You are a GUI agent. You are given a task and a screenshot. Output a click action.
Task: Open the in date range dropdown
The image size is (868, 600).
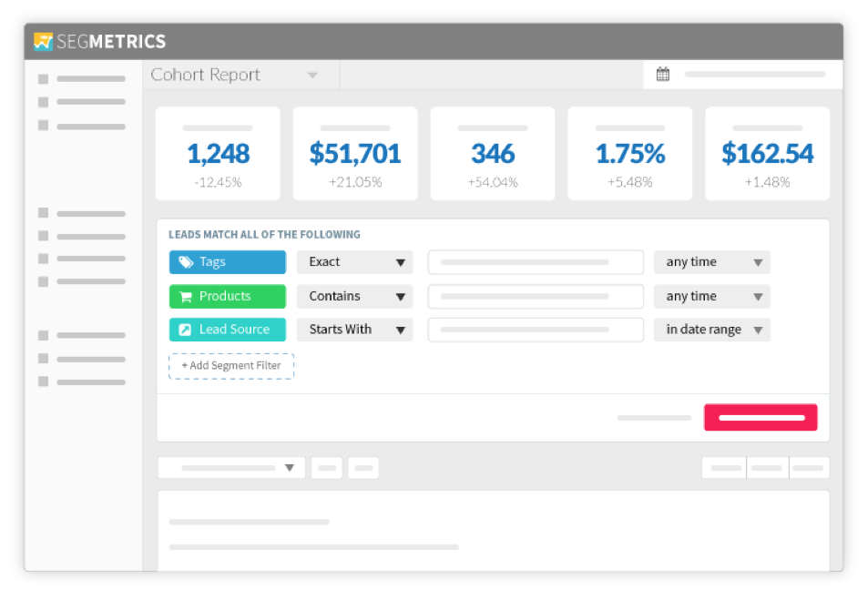[x=712, y=330]
